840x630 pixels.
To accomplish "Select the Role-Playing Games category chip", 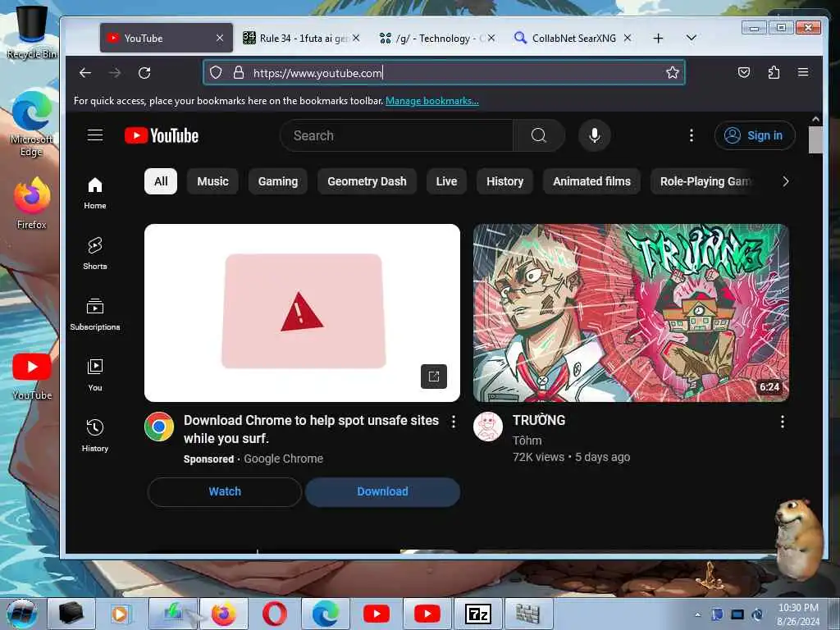I will tap(705, 181).
